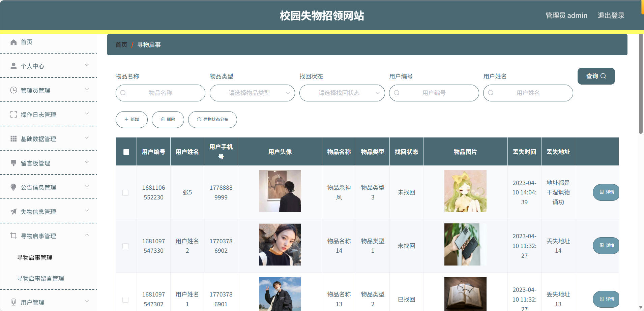
Task: Open the 首页 sidebar menu item
Action: pyautogui.click(x=49, y=42)
